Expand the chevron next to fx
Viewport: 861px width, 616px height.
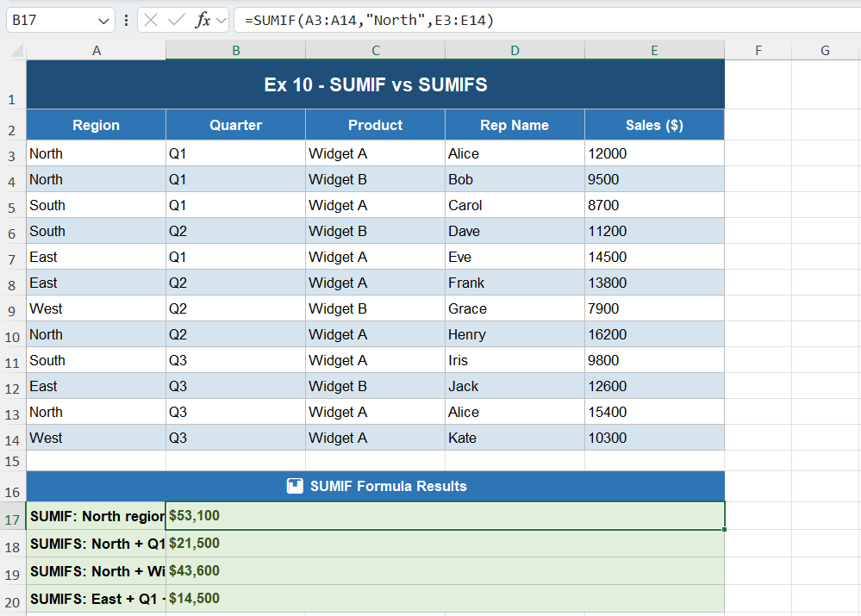point(221,21)
